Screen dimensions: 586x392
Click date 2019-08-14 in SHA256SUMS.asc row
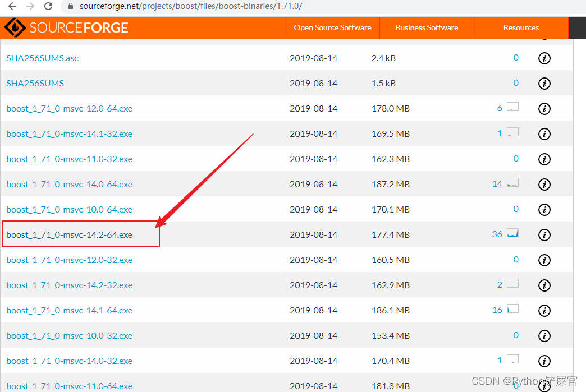314,58
